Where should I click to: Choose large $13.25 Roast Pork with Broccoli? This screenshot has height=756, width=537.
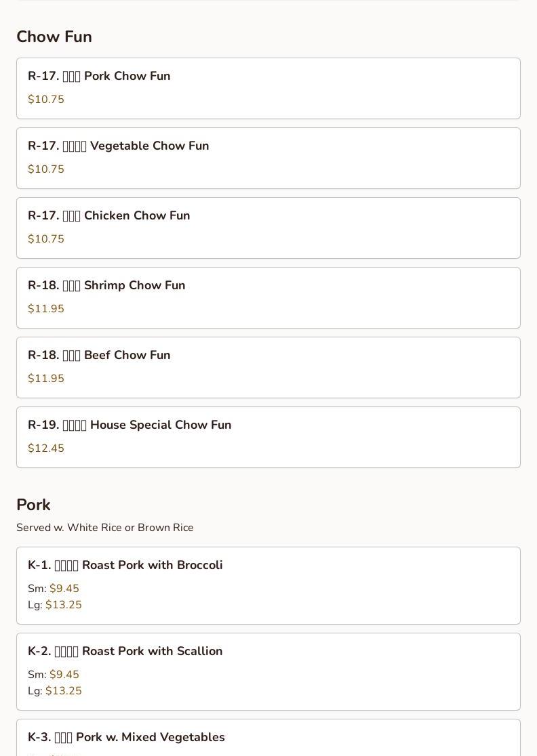point(63,605)
